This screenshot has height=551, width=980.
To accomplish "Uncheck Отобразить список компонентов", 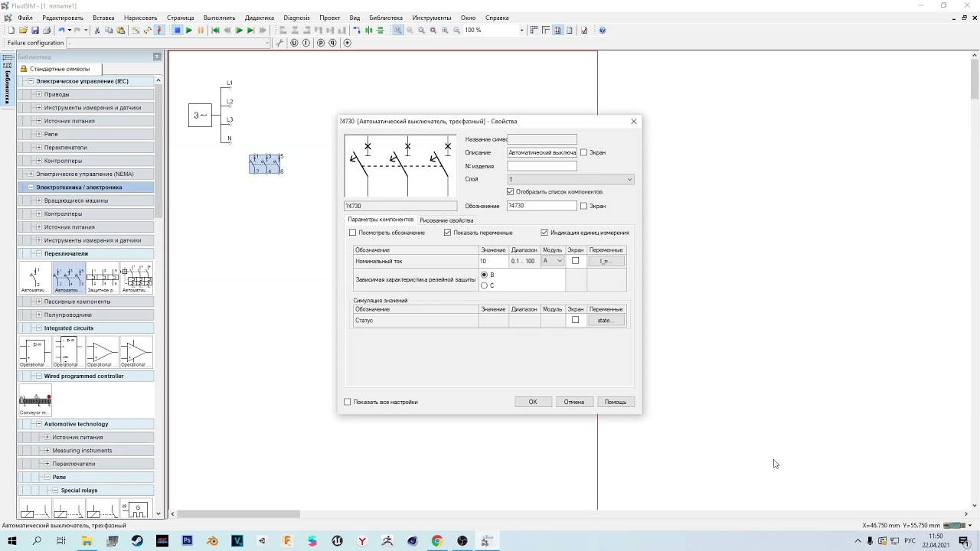I will [511, 192].
